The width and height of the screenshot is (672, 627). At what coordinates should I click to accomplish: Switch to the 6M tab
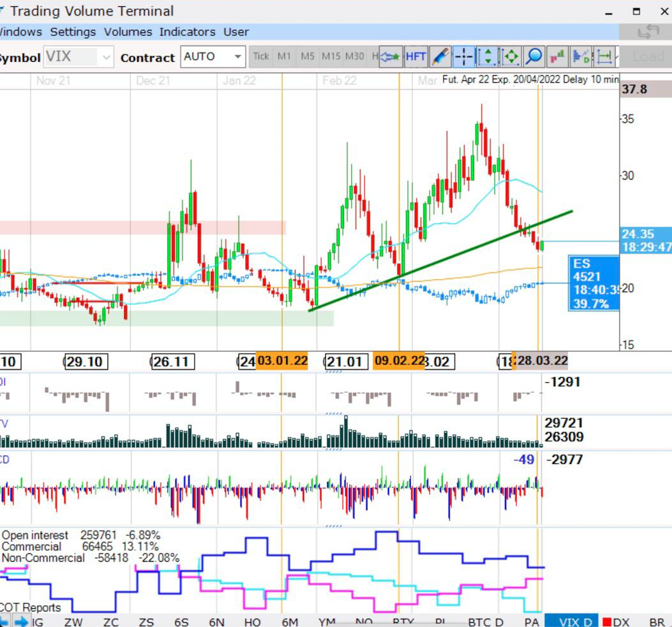click(290, 622)
